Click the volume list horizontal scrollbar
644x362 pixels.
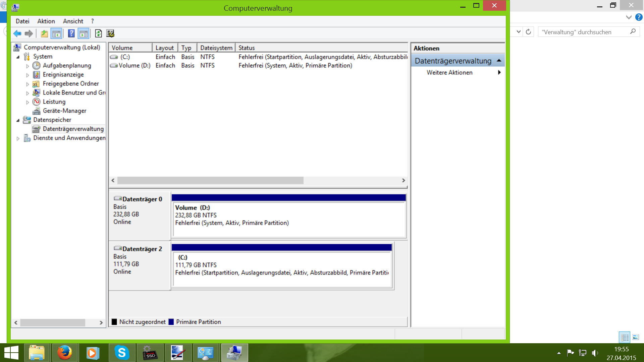coord(210,180)
